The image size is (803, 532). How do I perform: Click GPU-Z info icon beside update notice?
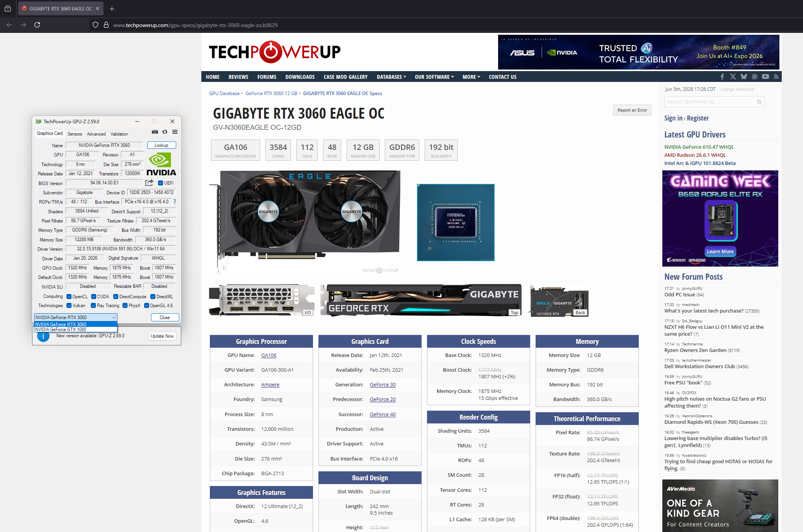(x=43, y=336)
